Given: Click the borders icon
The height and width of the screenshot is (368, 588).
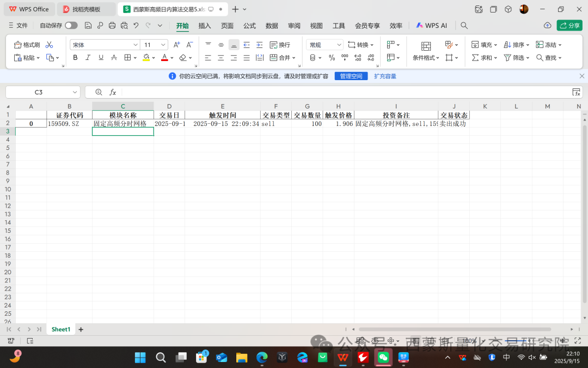Looking at the screenshot, I should 127,57.
